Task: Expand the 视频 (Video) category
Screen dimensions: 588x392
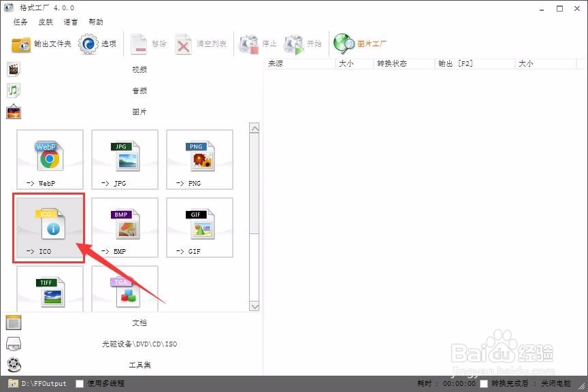Action: [x=139, y=69]
